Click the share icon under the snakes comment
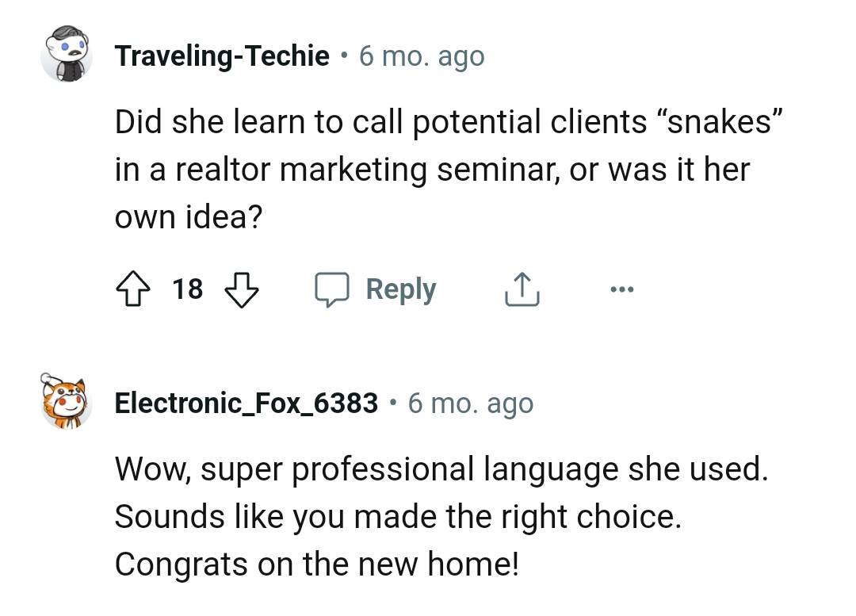856x616 pixels. [522, 289]
